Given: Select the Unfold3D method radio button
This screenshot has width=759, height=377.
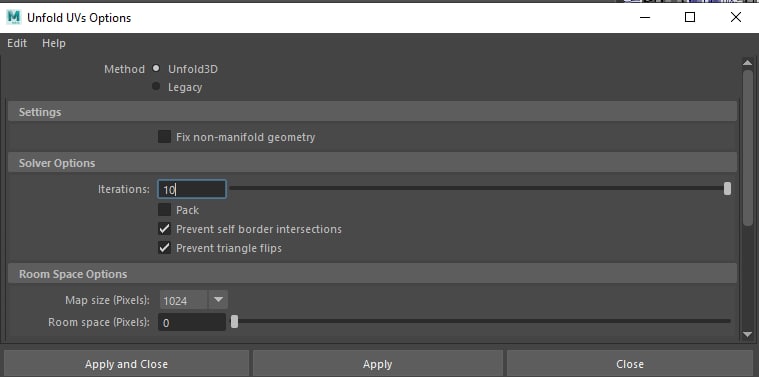Looking at the screenshot, I should (x=156, y=69).
